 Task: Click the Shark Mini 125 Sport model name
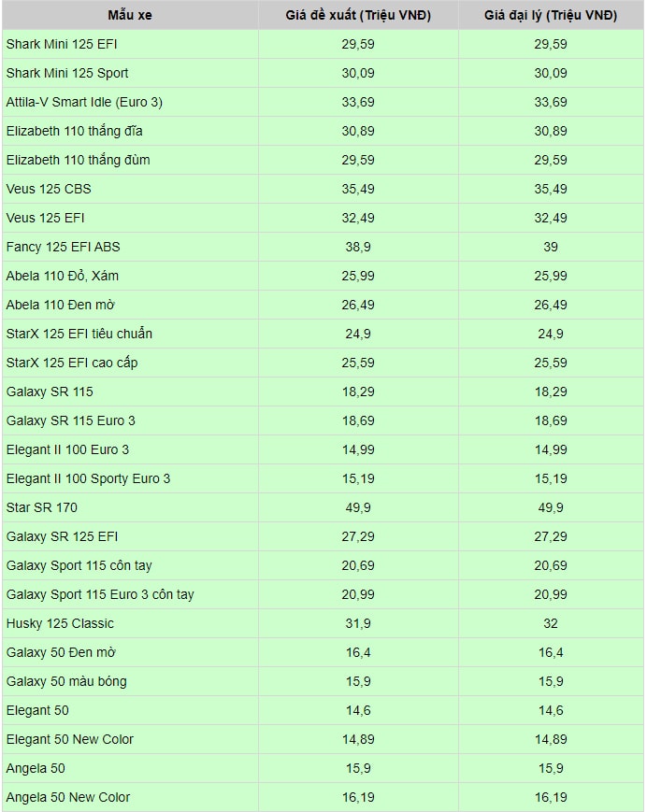(67, 73)
